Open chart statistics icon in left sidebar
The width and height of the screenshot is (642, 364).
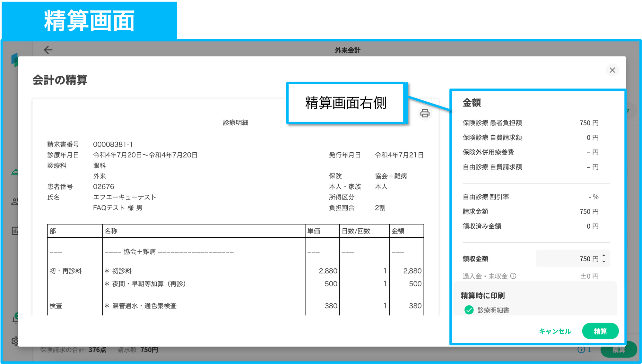pos(14,231)
